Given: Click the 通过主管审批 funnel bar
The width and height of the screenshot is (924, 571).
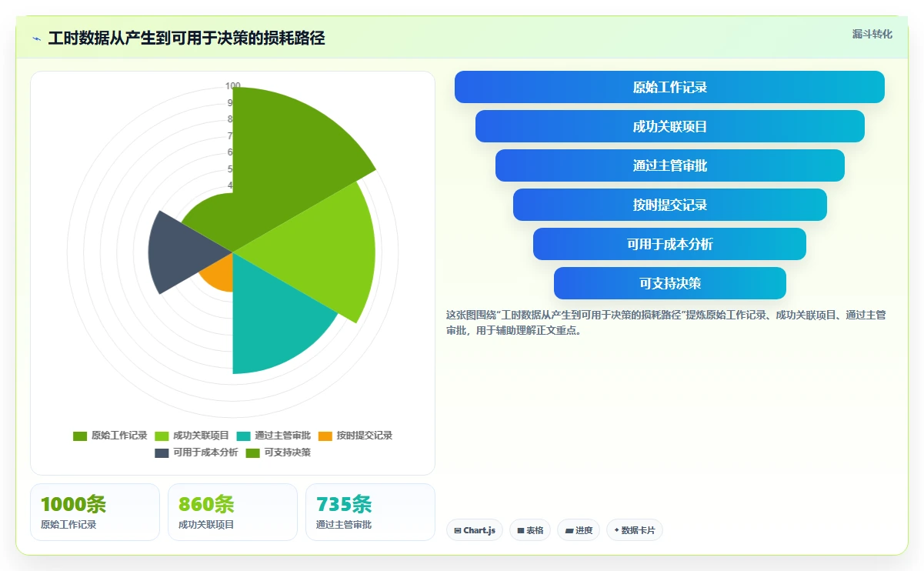Looking at the screenshot, I should pyautogui.click(x=669, y=165).
